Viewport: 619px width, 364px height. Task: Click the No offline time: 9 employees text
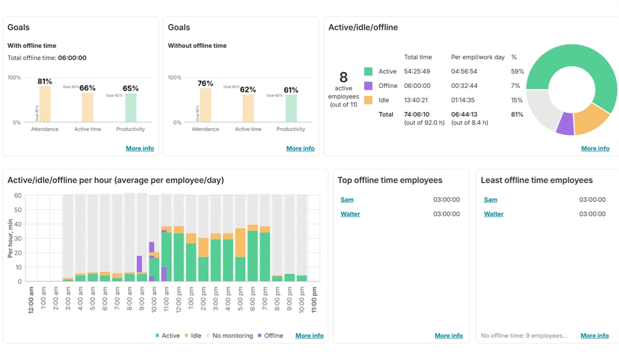[x=524, y=335]
